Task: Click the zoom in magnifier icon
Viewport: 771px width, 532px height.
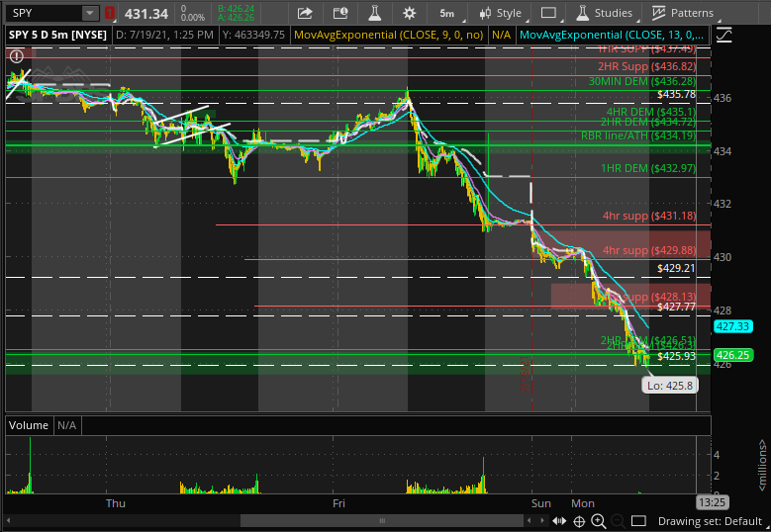Action: pyautogui.click(x=599, y=521)
